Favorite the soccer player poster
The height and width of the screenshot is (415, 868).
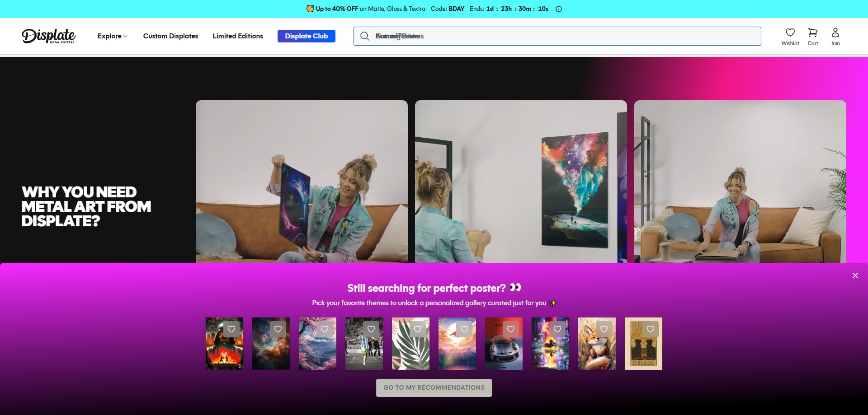pos(371,329)
